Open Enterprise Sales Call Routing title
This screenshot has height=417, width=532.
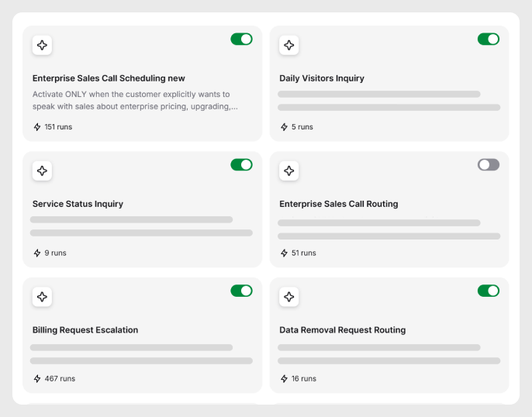pos(339,204)
